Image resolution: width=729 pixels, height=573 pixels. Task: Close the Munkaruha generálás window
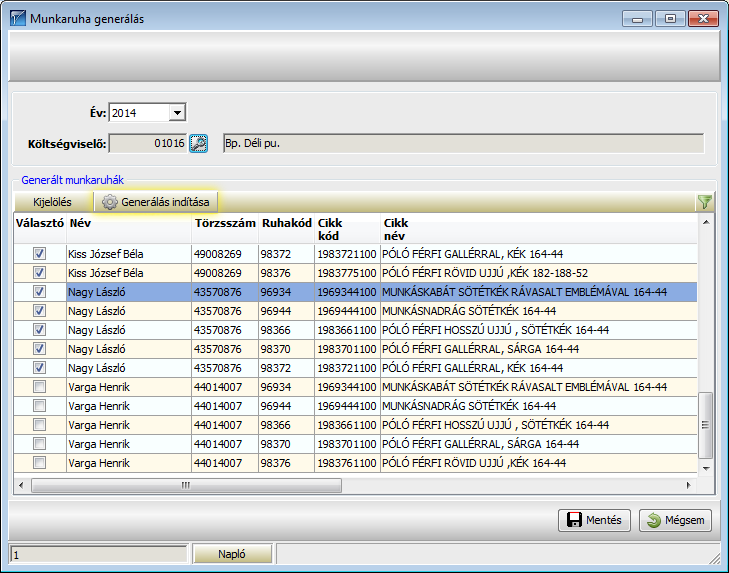[703, 19]
